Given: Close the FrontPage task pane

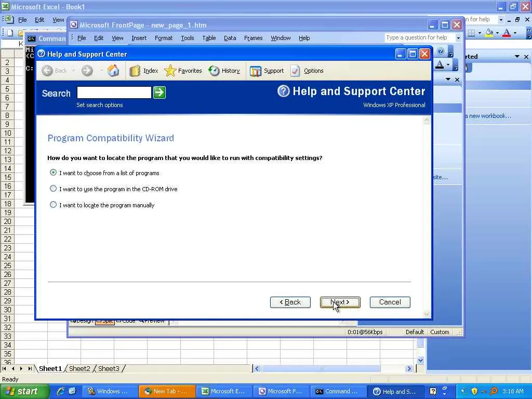Looking at the screenshot, I should point(457,79).
